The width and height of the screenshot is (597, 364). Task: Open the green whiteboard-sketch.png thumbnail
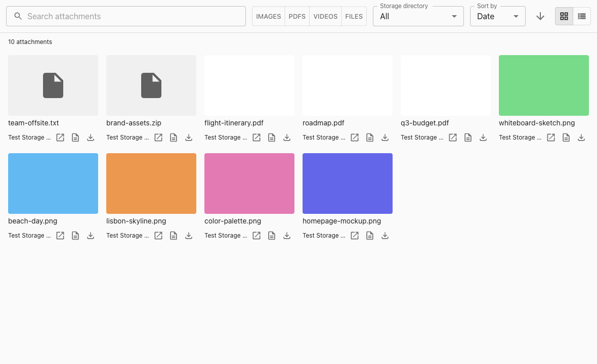point(544,85)
